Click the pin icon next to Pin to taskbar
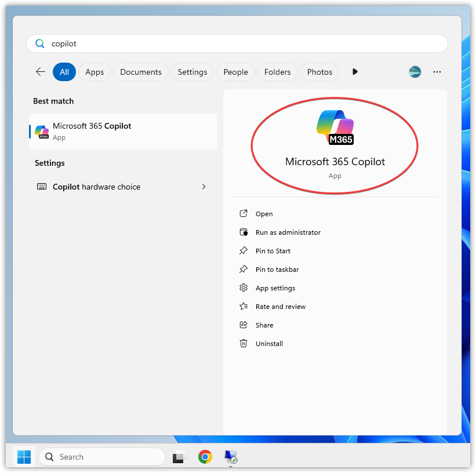Screen dimensions: 476x473 point(244,270)
